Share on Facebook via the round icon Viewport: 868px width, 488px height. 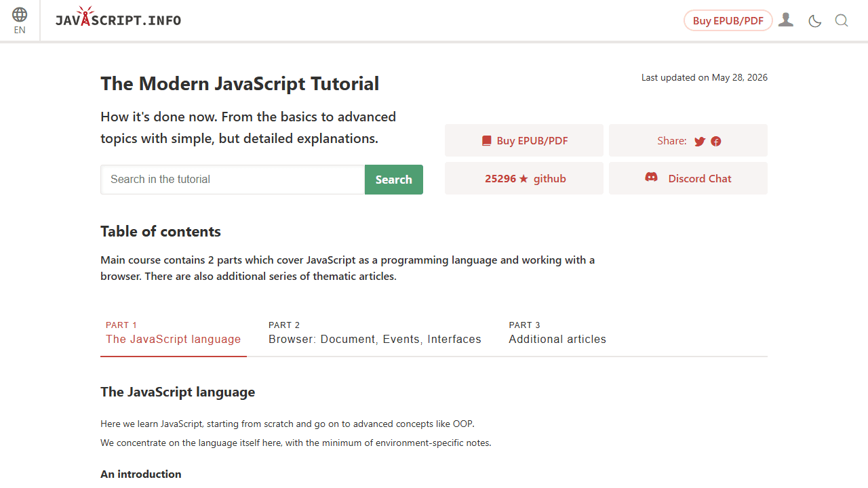tap(716, 141)
